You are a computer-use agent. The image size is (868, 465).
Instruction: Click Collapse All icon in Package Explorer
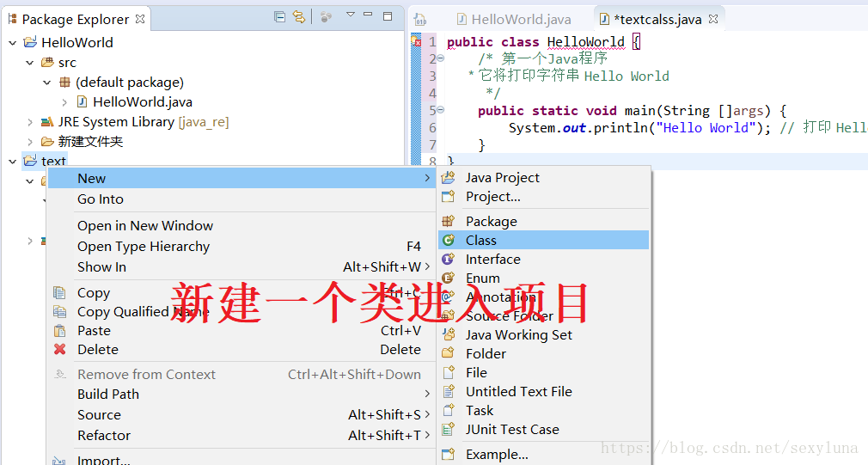(x=280, y=16)
